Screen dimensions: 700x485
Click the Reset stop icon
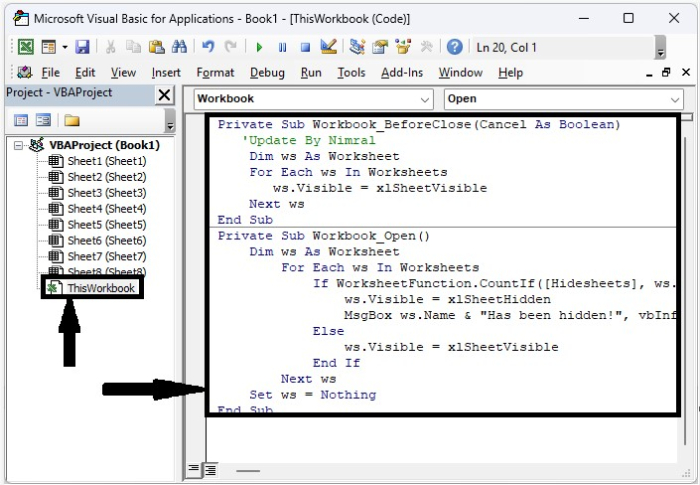coord(305,47)
